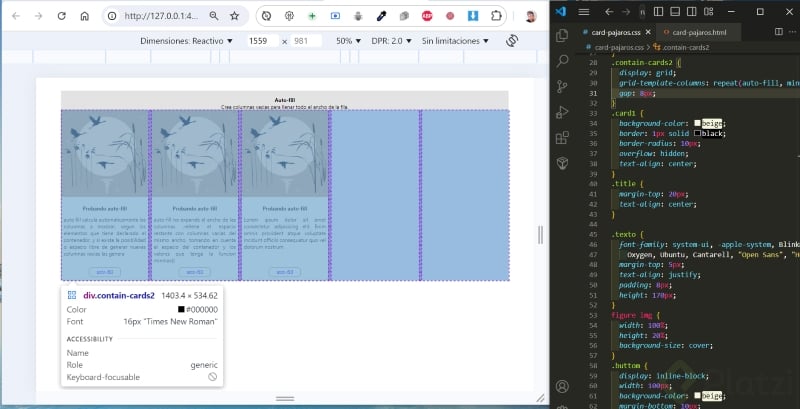Click the black color swatch on border line
The image size is (800, 409).
tap(695, 133)
